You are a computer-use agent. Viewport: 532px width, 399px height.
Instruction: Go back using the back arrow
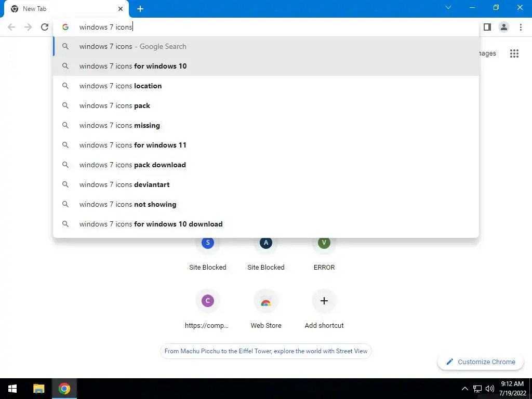tap(11, 27)
